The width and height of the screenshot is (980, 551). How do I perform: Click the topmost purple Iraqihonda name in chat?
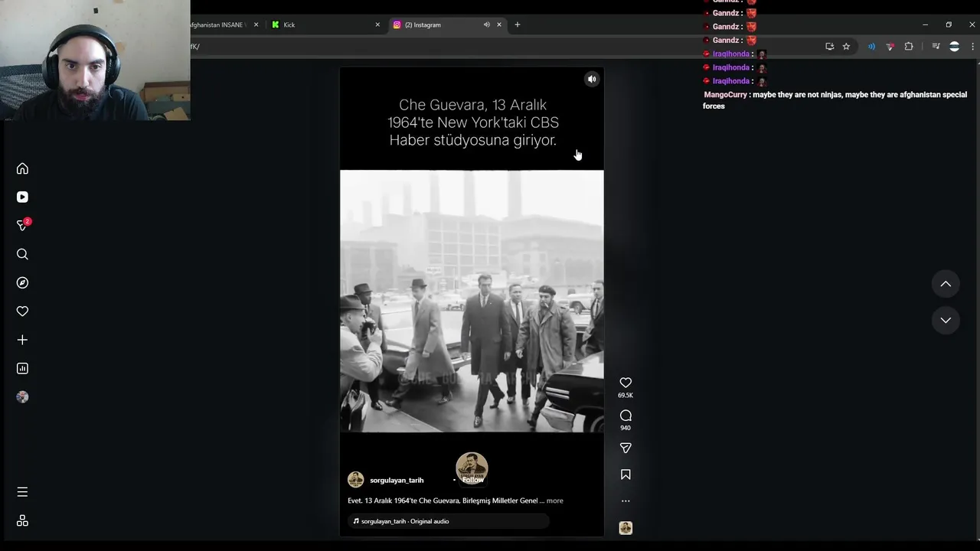pos(731,54)
